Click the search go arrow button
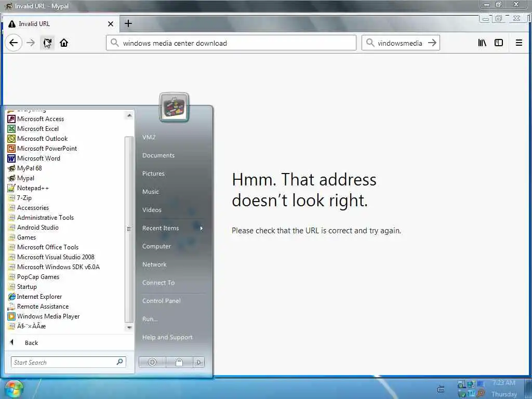The image size is (532, 399). (x=432, y=43)
